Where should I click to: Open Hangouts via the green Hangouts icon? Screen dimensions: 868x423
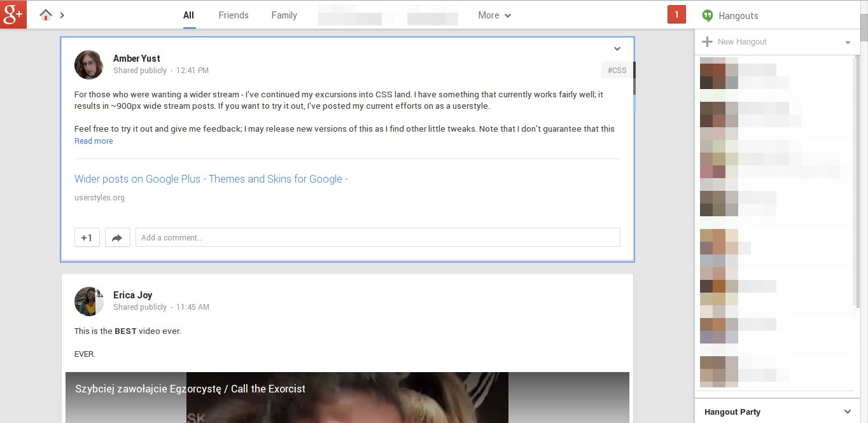(x=708, y=15)
